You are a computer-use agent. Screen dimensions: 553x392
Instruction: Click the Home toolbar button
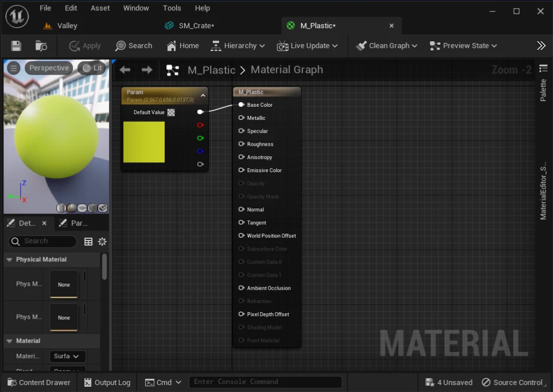click(182, 46)
